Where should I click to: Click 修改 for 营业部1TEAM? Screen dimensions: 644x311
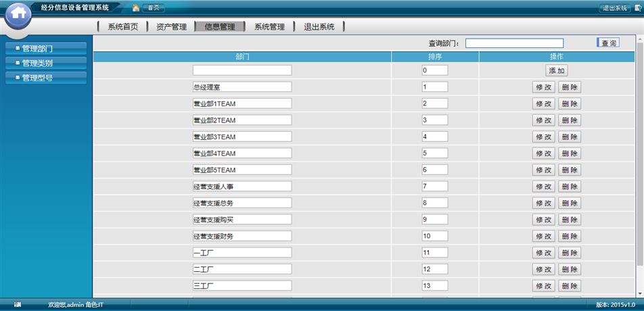[544, 104]
